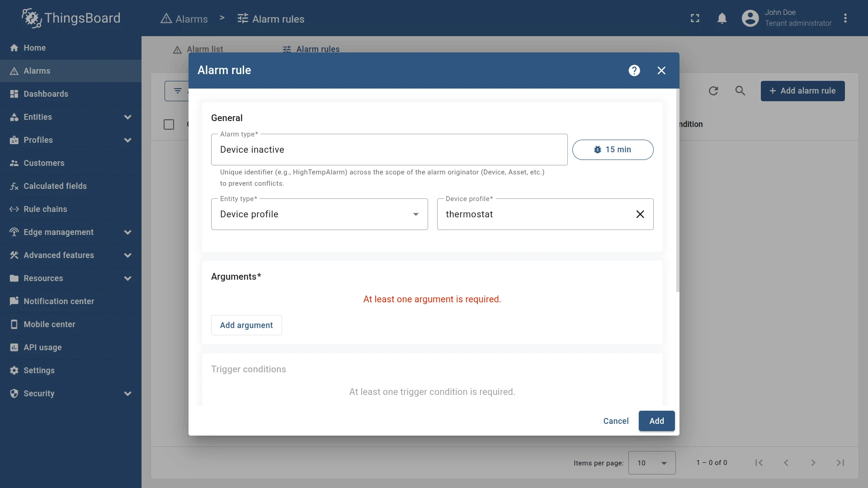This screenshot has width=868, height=488.
Task: Search alarm rules with magnifier icon
Action: pyautogui.click(x=740, y=91)
